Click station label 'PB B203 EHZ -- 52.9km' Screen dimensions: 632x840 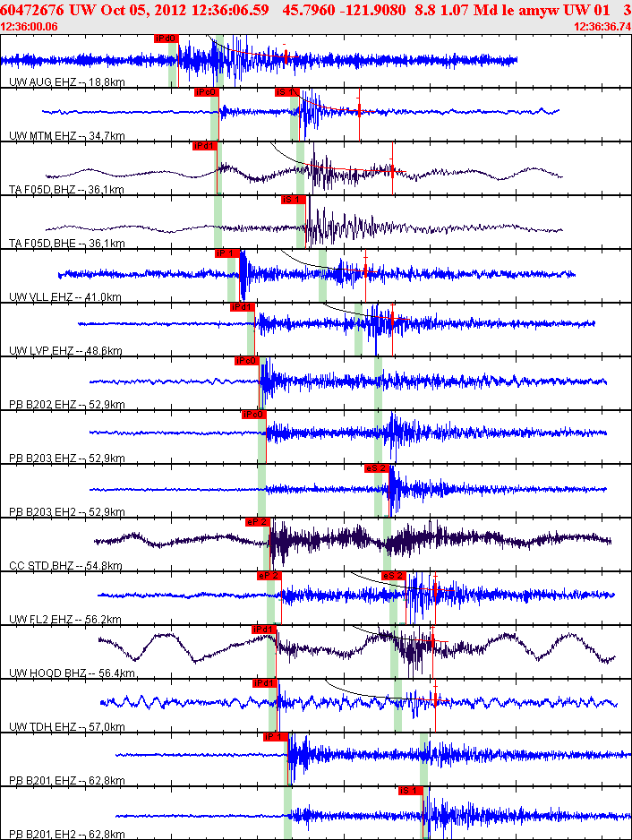click(x=67, y=458)
